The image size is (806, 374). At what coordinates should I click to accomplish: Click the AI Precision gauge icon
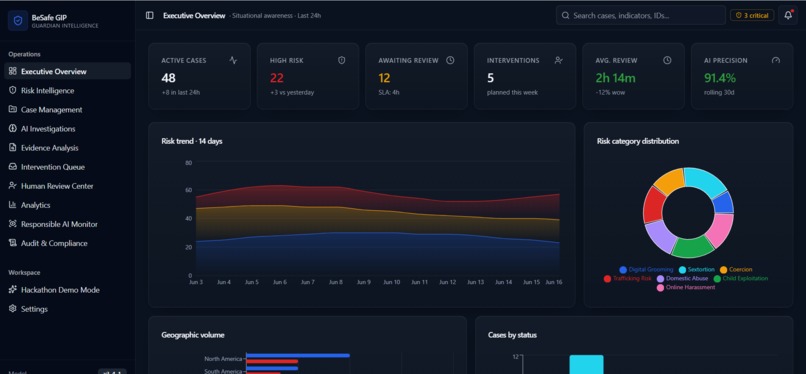pos(776,60)
